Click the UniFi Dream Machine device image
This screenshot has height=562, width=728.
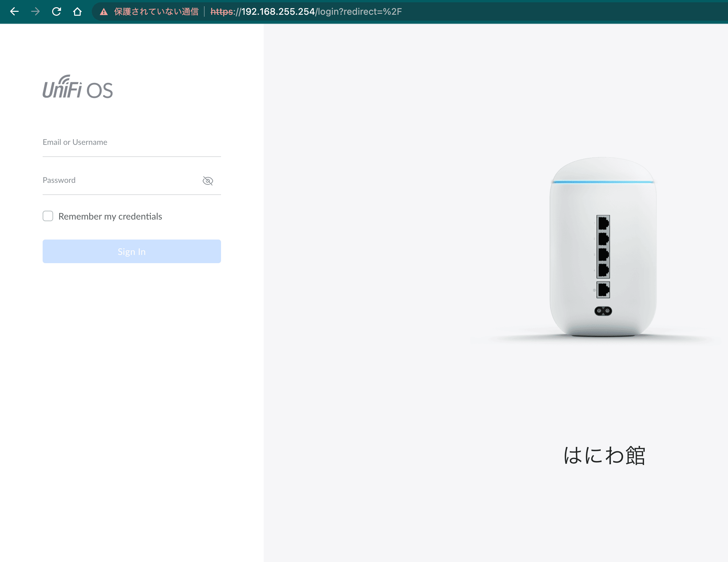(x=603, y=247)
